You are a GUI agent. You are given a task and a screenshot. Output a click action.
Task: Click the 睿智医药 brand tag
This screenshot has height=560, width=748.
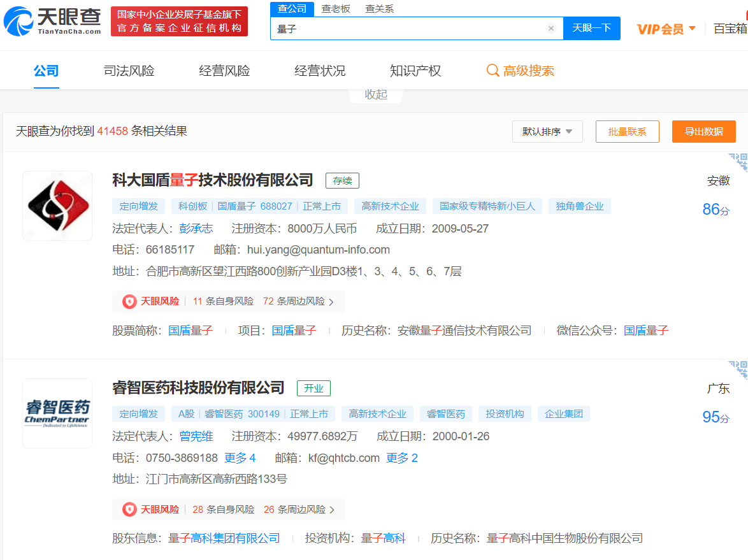click(446, 413)
